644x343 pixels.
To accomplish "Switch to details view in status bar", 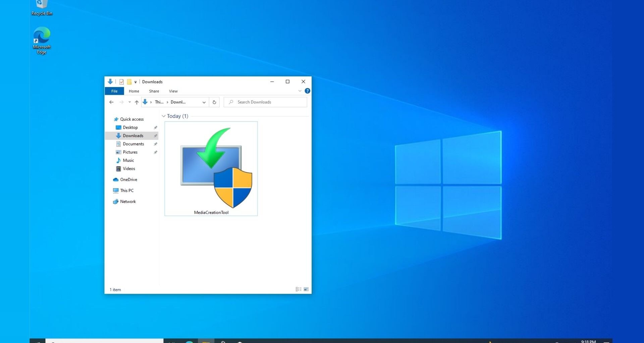I will coord(298,289).
